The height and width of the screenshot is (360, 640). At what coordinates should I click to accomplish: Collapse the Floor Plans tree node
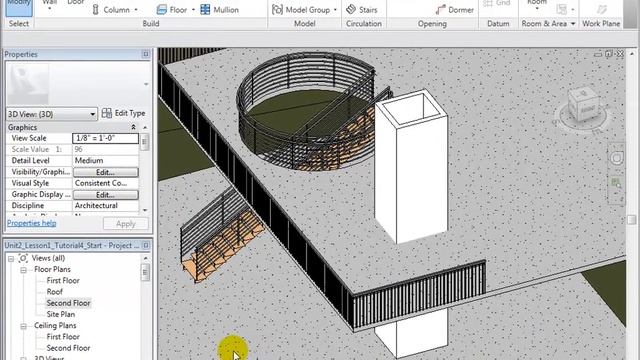[23, 270]
